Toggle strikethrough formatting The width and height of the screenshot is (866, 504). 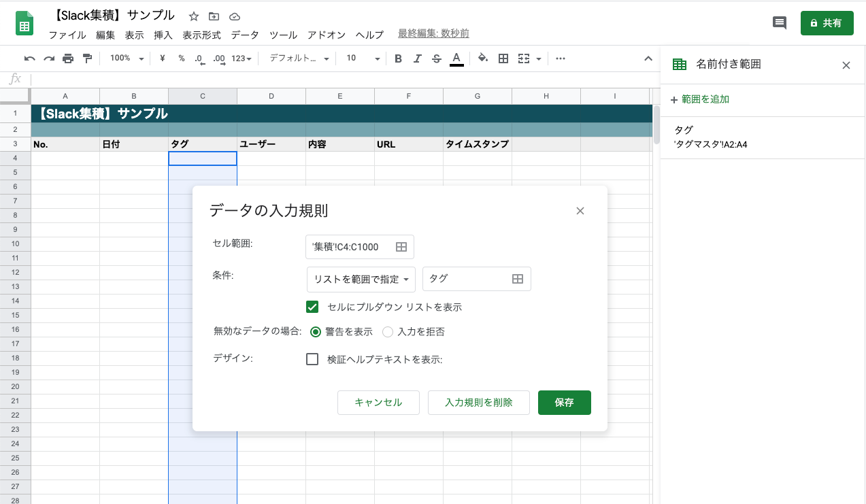[437, 58]
